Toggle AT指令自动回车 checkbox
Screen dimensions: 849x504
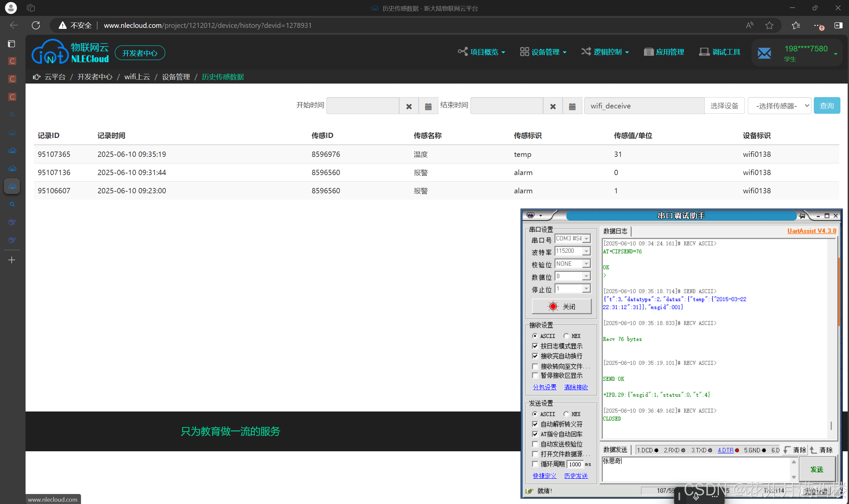pos(535,434)
